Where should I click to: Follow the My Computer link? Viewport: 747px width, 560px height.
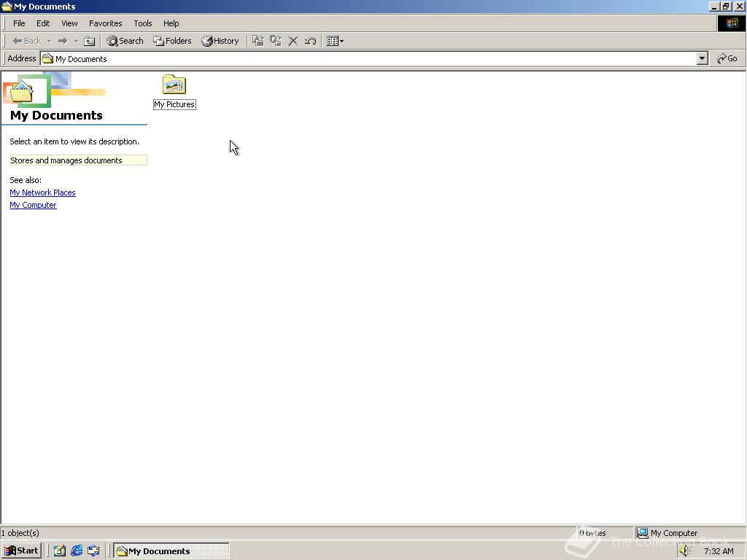(x=33, y=205)
